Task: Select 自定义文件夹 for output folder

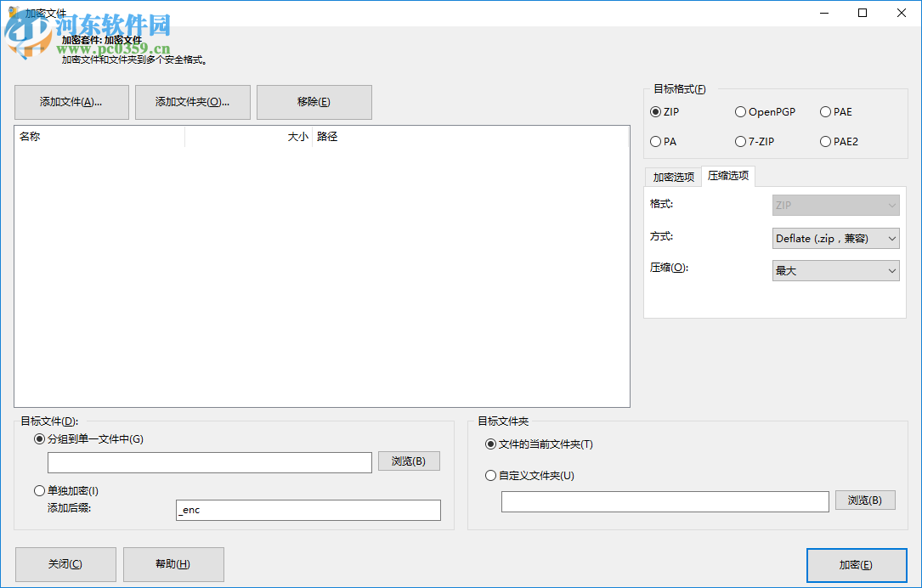Action: coord(490,476)
